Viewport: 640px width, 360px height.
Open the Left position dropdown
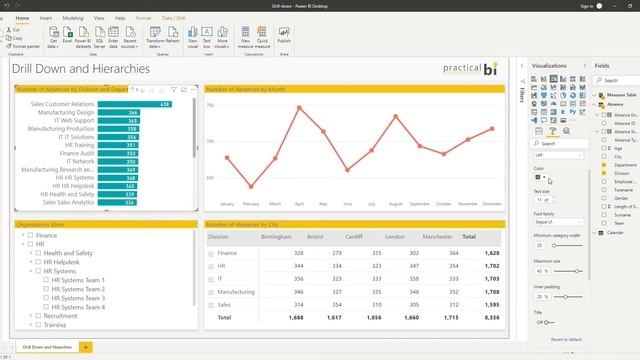[x=558, y=155]
